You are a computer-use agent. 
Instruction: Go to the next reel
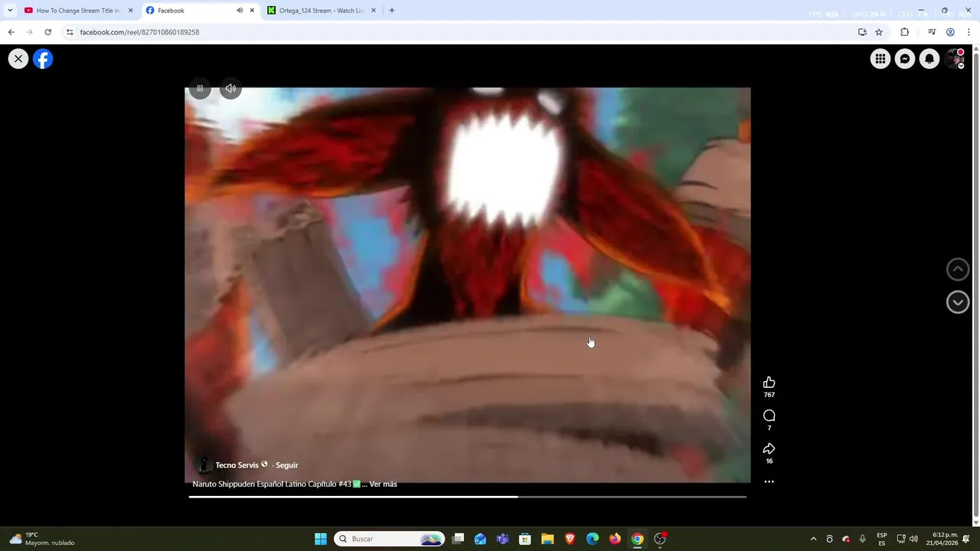tap(958, 302)
